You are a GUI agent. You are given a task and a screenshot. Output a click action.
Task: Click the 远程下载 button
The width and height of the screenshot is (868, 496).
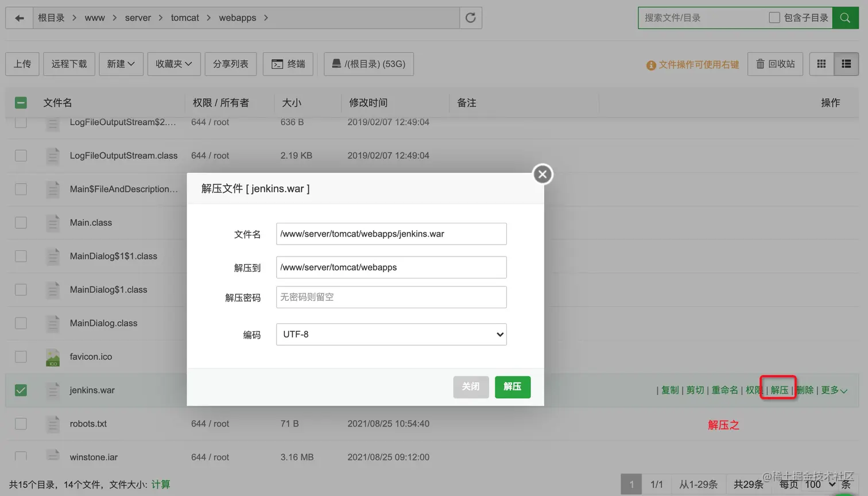tap(69, 64)
